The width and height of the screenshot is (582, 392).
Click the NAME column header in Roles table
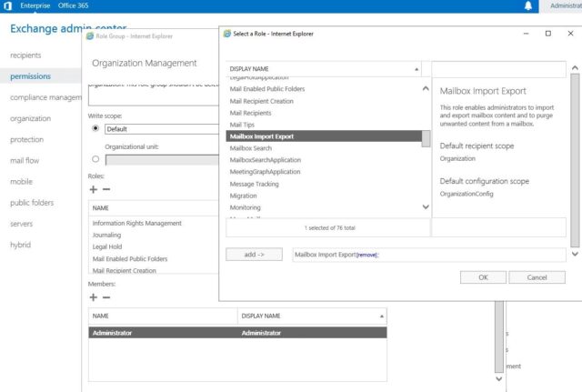154,208
